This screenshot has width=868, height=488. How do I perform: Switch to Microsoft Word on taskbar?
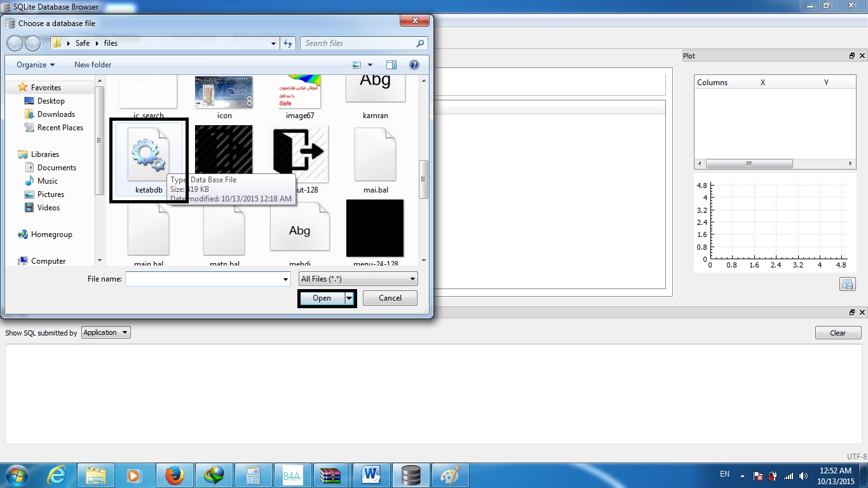coord(372,475)
